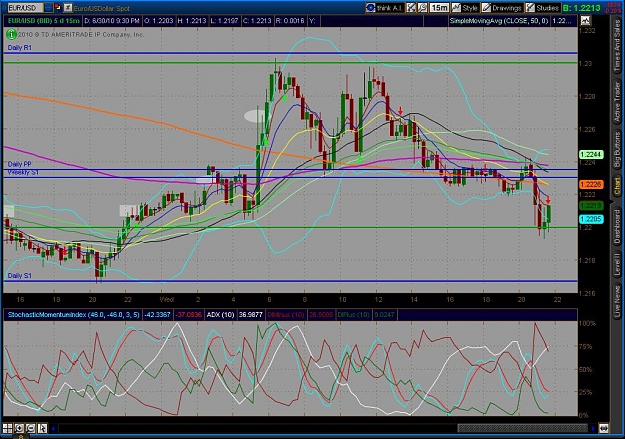
Task: Open the think A.I. button
Action: coord(385,8)
